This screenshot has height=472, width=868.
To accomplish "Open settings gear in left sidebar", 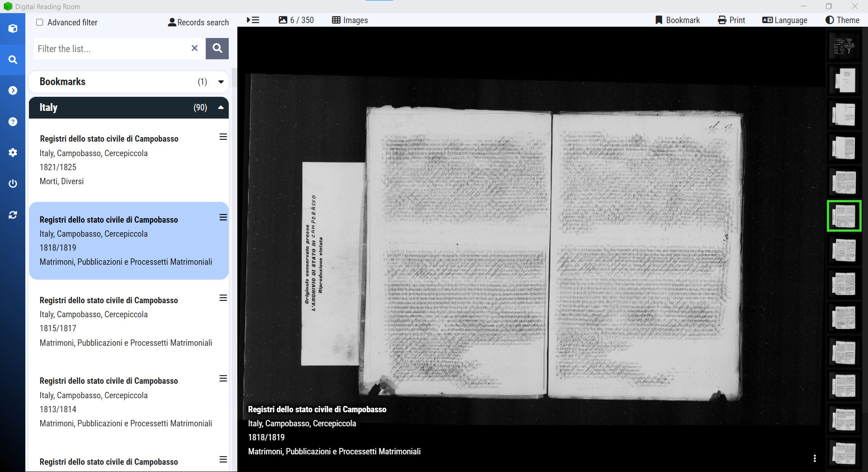I will click(13, 153).
